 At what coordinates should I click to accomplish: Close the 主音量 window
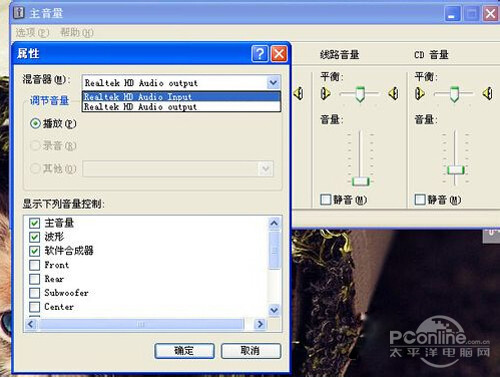490,14
